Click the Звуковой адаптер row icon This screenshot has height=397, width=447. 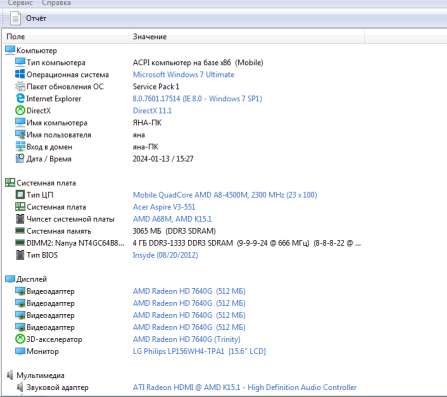tap(20, 387)
